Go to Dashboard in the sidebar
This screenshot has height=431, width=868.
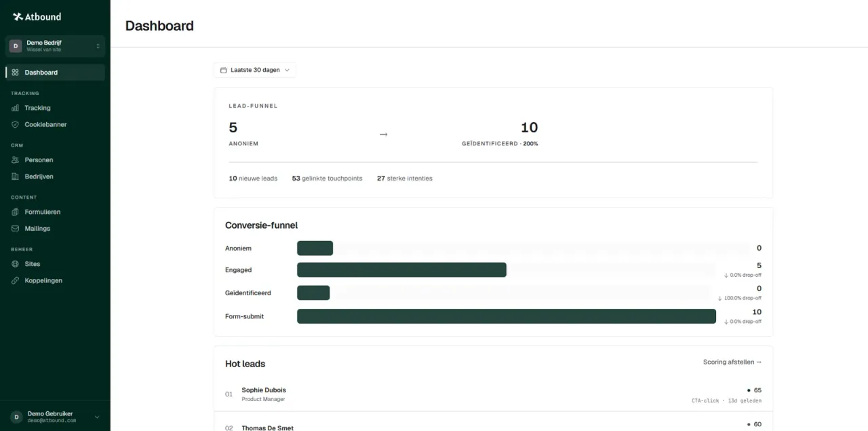tap(55, 73)
